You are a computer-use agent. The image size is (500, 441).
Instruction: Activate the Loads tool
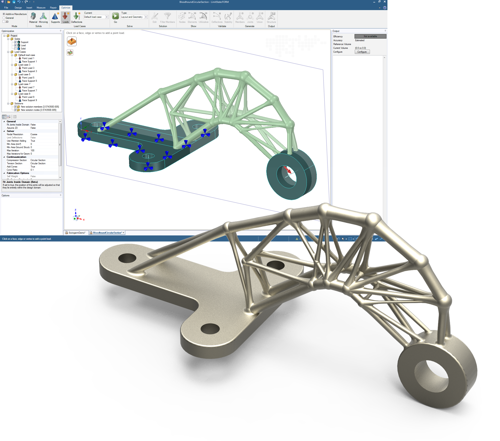click(65, 17)
